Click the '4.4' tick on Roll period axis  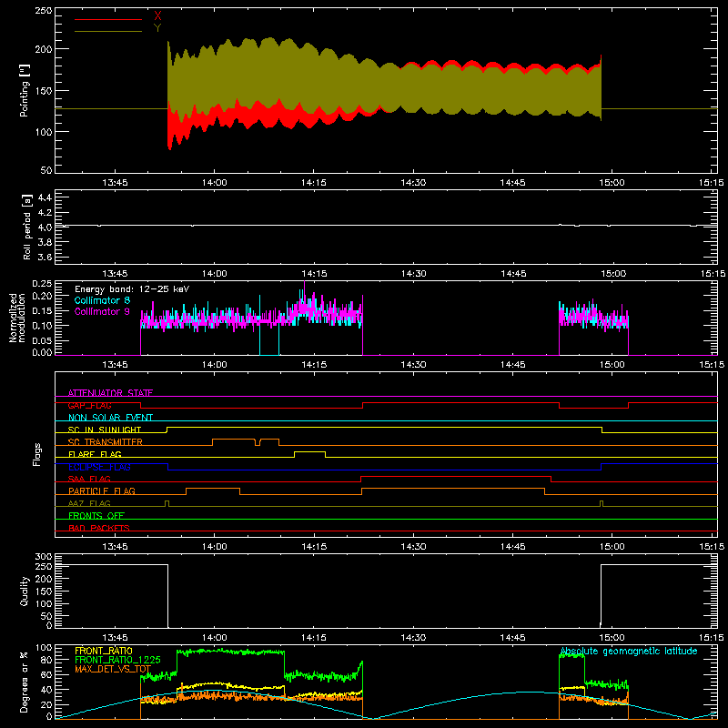click(45, 197)
